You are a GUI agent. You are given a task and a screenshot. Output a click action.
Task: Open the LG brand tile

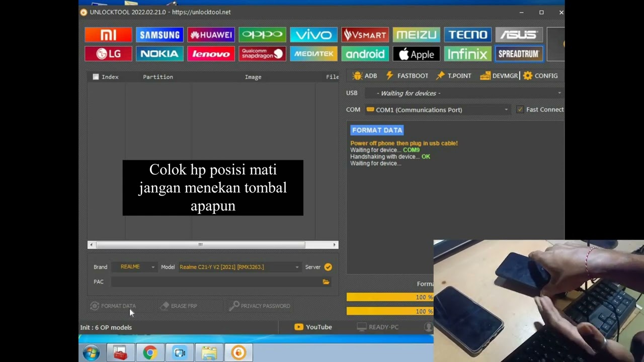tap(108, 54)
